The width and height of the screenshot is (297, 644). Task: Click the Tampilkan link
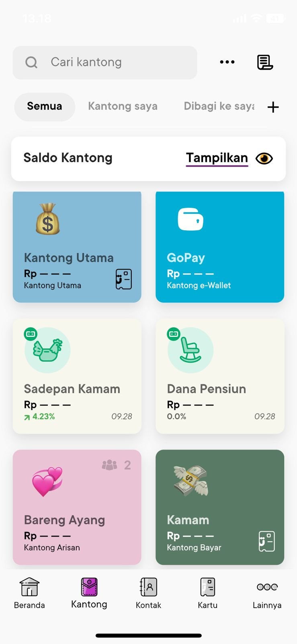pos(217,158)
